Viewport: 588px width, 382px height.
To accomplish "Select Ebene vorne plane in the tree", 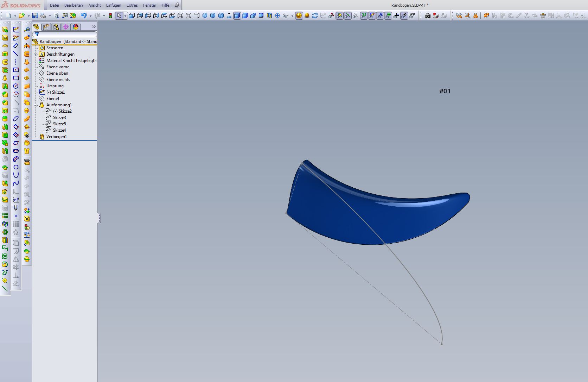I will (58, 67).
